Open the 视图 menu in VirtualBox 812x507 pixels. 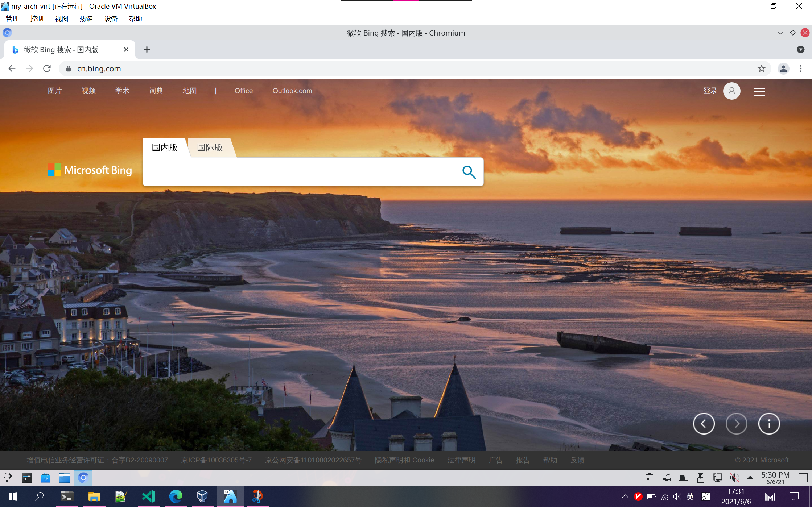[61, 19]
